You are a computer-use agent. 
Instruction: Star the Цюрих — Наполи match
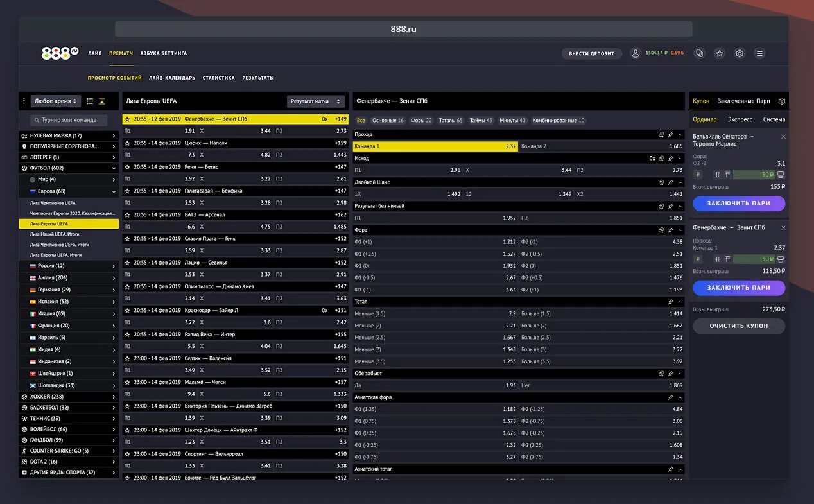pyautogui.click(x=127, y=143)
